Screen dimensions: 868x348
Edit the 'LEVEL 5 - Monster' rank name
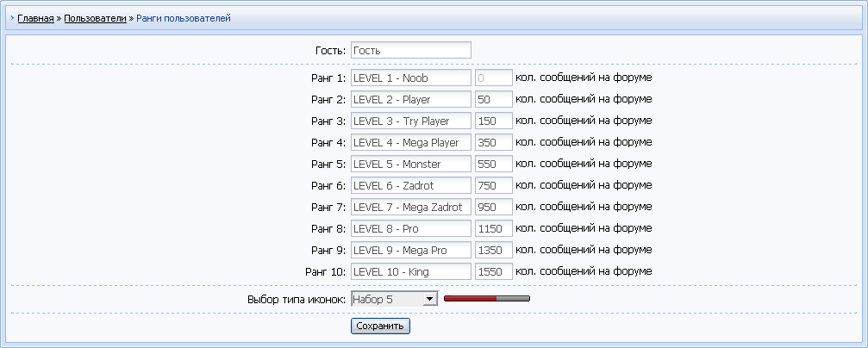[410, 164]
